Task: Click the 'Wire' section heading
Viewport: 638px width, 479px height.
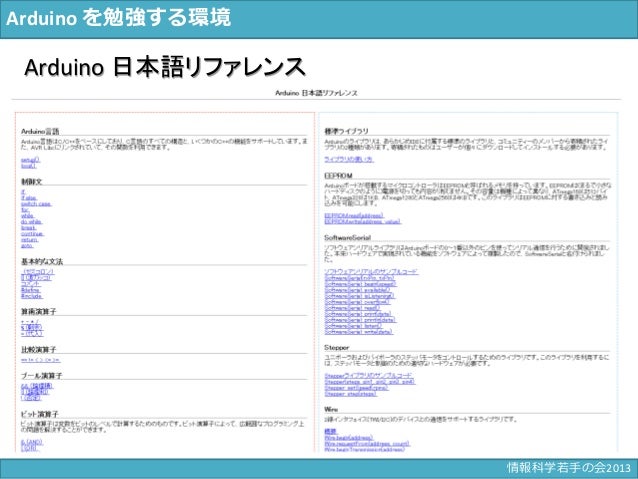Action: [331, 409]
